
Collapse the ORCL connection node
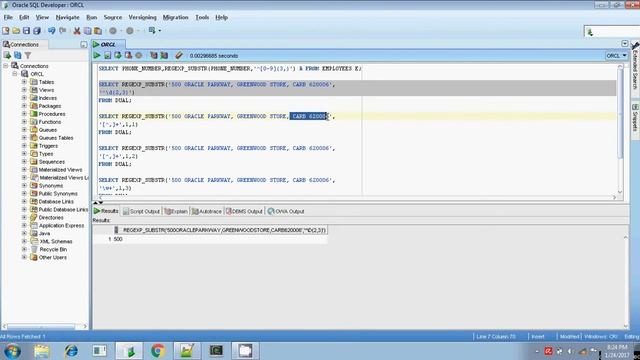coord(15,74)
